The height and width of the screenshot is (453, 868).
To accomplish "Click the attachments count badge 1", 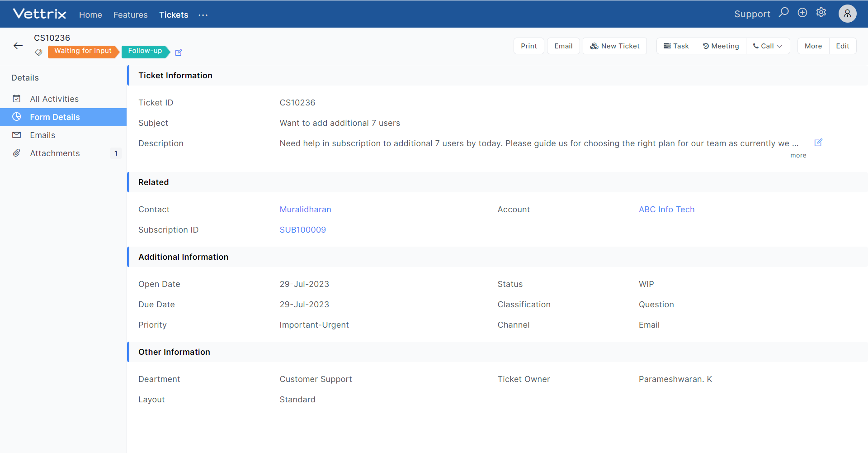I will point(116,153).
